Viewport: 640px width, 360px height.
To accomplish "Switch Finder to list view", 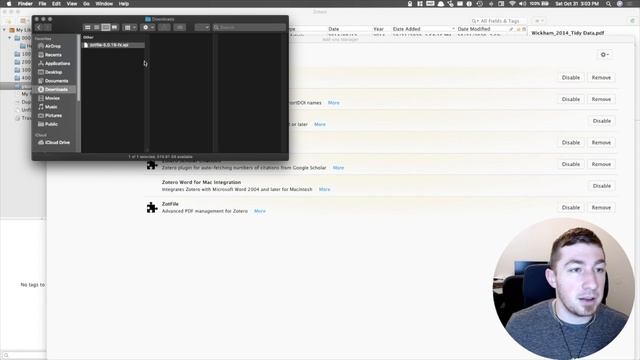I will point(96,27).
